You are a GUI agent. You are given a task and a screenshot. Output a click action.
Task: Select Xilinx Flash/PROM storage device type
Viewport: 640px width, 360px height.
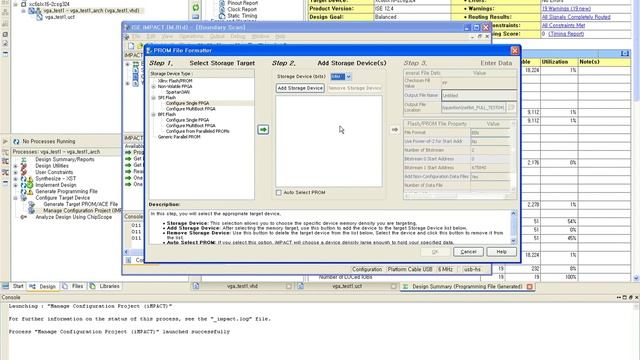(x=175, y=81)
